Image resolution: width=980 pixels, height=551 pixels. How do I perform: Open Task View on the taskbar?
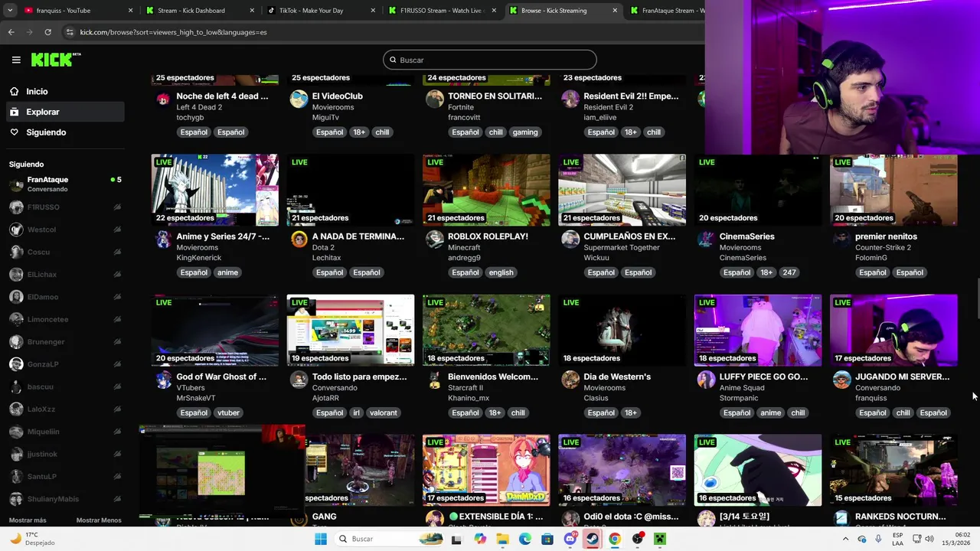(456, 539)
